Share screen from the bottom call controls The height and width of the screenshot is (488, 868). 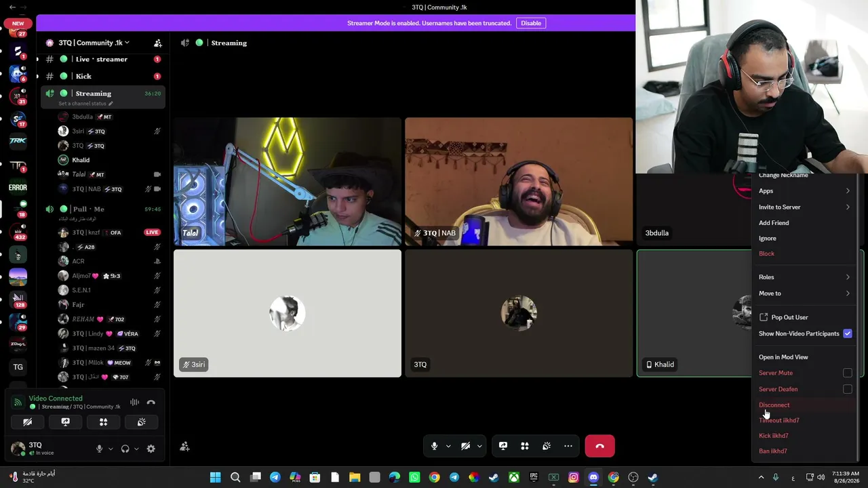coord(503,446)
